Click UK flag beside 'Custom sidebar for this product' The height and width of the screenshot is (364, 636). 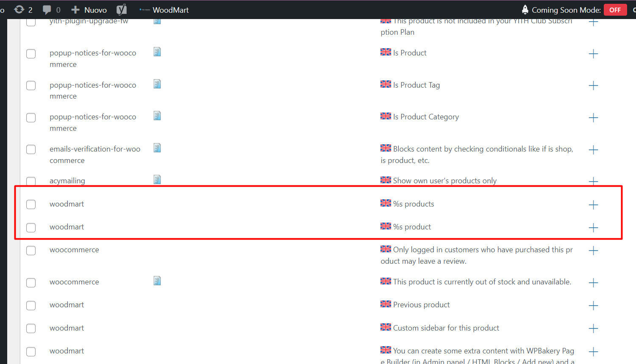[x=386, y=327]
